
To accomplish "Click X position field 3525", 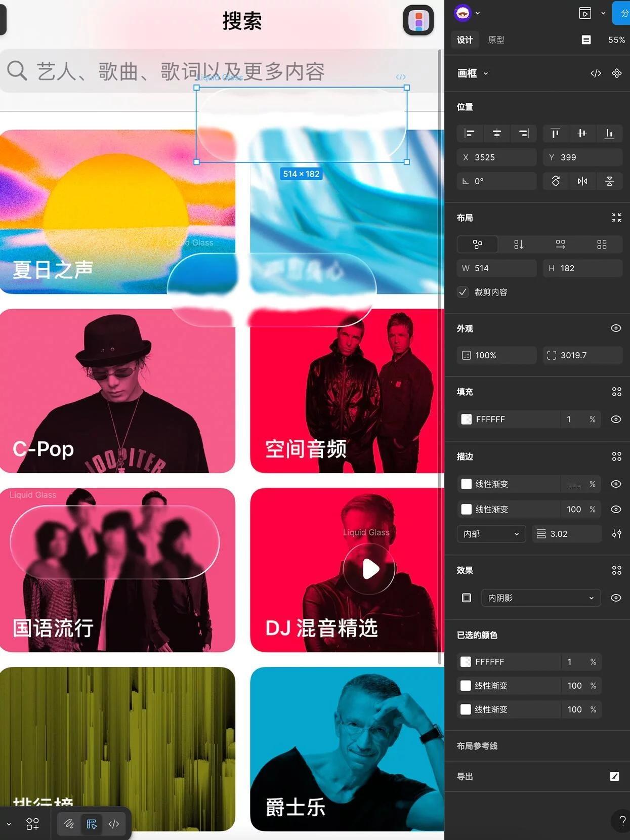I will click(x=496, y=157).
